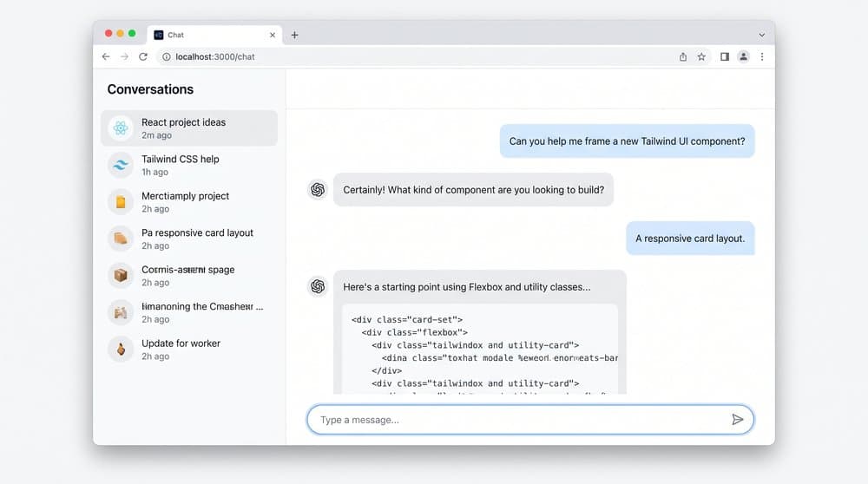Bookmark this page with the star icon
This screenshot has height=484, width=868.
(701, 56)
